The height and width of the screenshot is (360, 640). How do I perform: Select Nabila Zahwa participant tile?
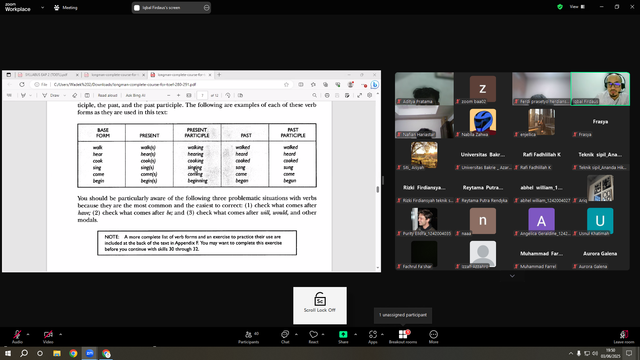click(483, 122)
